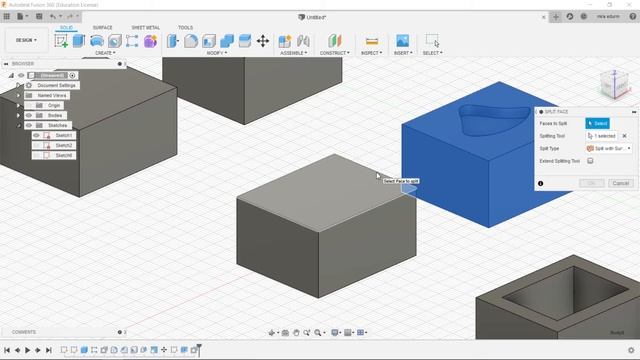Click the Offset Plane construct icon
Screen dimensions: 640x360
[x=334, y=41]
